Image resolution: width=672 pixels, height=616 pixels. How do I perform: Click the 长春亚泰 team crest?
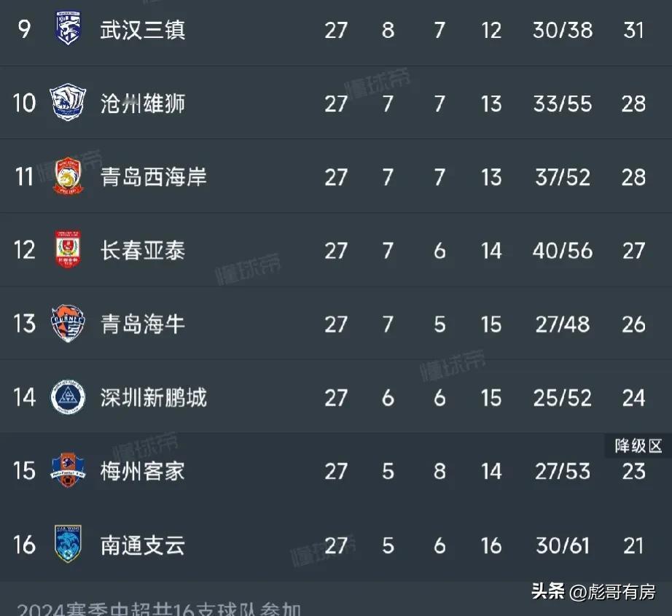coord(68,249)
